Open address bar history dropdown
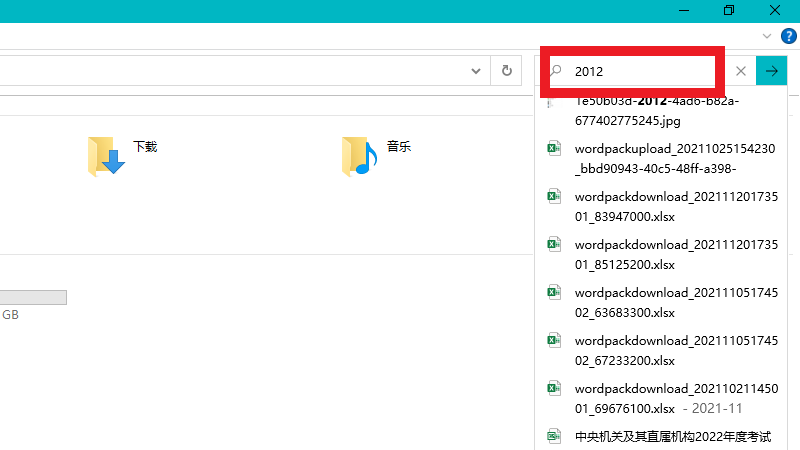The width and height of the screenshot is (800, 450). pyautogui.click(x=476, y=71)
